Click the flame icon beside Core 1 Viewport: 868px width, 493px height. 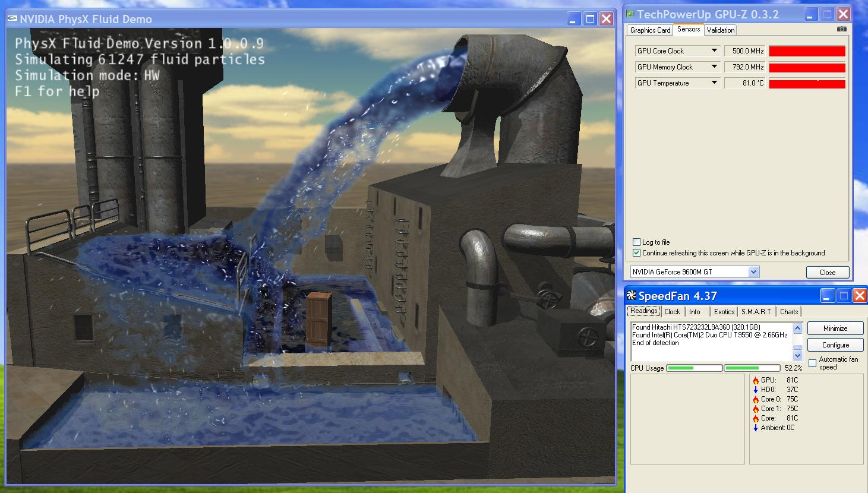(x=756, y=409)
